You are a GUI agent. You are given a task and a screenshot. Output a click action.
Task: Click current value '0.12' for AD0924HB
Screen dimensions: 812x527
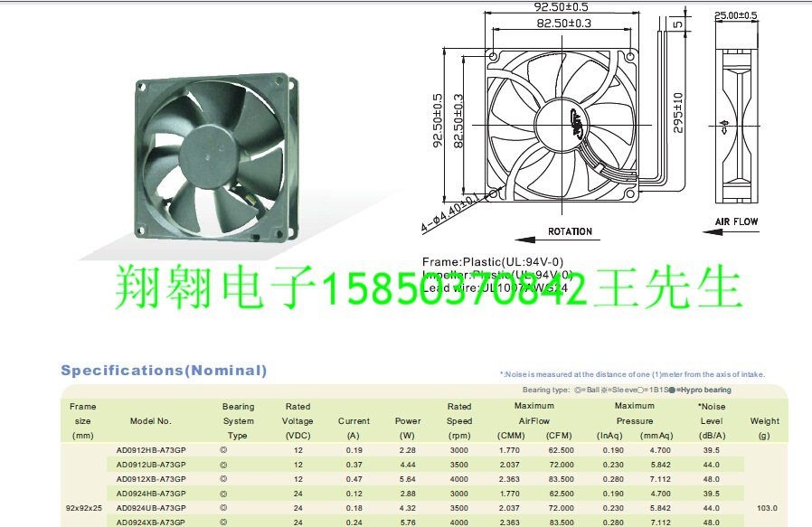click(354, 494)
